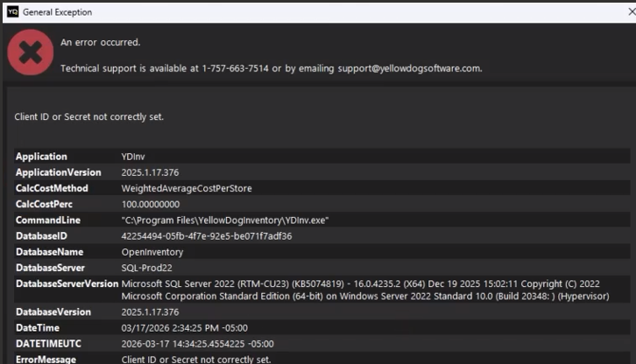Click the DatabaseID GUID value
This screenshot has width=636, height=364.
[206, 236]
